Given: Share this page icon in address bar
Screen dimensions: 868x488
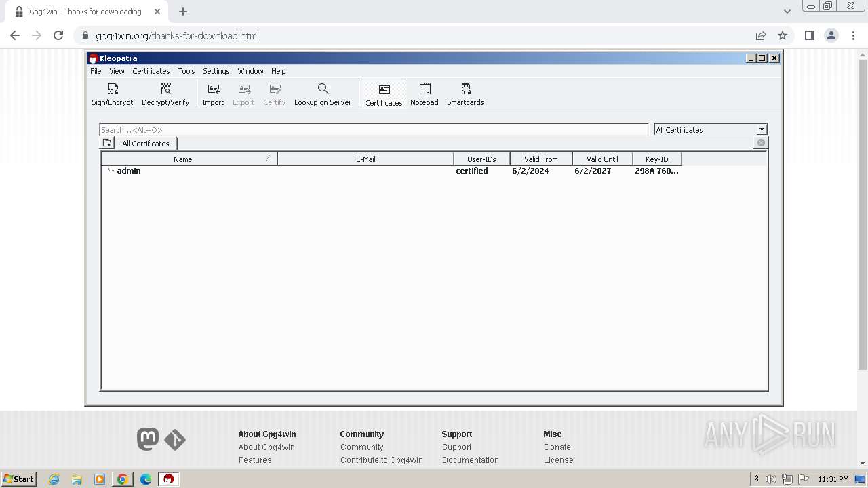Looking at the screenshot, I should (761, 35).
